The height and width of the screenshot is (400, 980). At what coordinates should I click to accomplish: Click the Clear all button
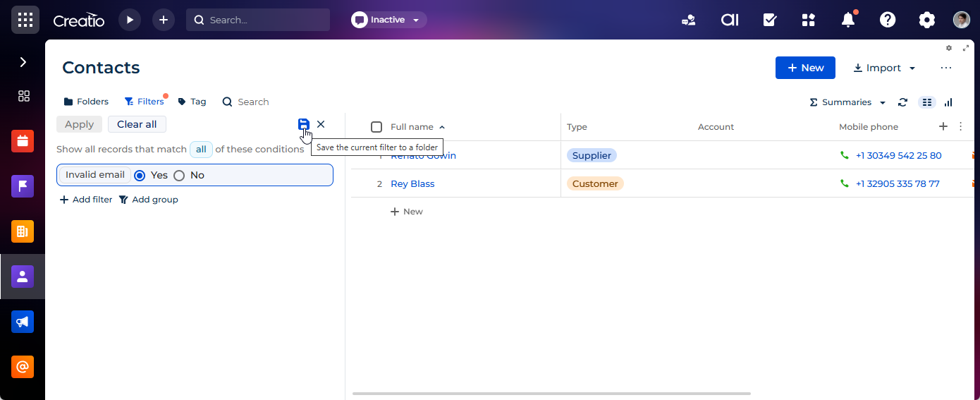tap(137, 124)
